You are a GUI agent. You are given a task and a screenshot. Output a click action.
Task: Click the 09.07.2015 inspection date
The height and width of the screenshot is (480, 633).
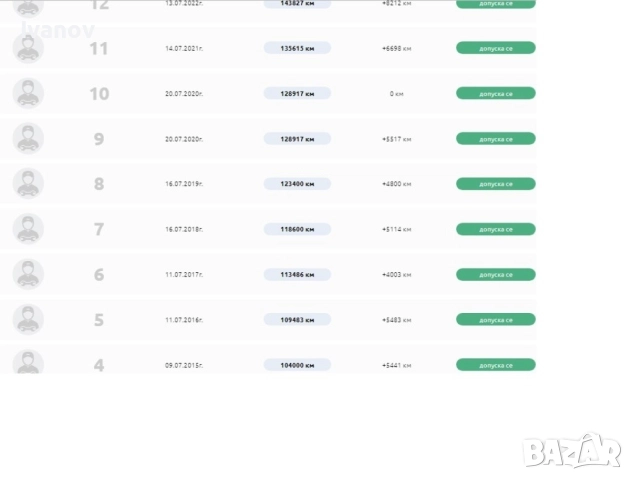tap(184, 365)
